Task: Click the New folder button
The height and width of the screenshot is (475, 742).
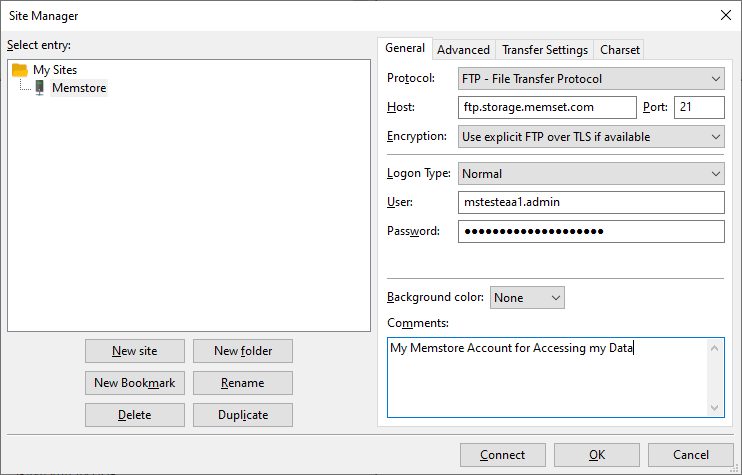Action: (243, 351)
